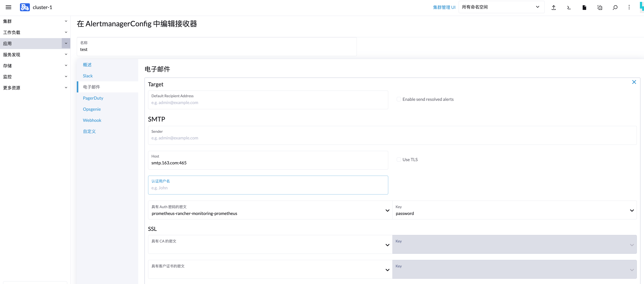Open the kubectl shell icon
This screenshot has width=644, height=284.
pos(569,8)
